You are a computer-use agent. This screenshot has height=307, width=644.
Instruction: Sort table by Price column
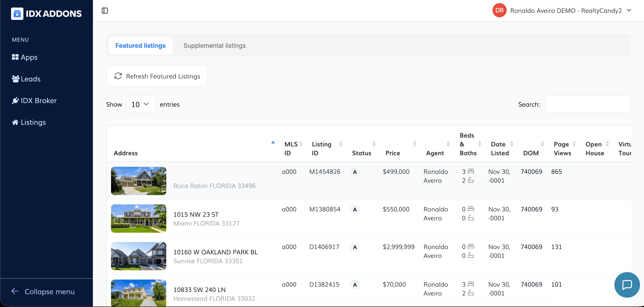tap(393, 153)
